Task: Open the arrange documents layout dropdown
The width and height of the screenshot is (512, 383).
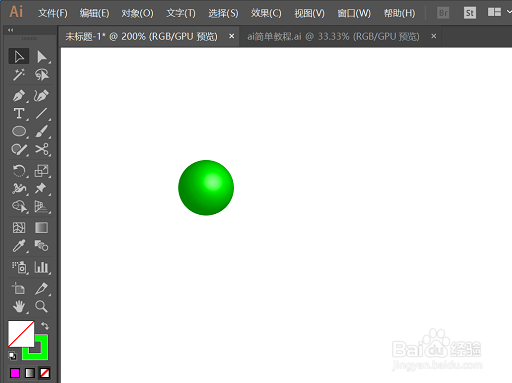Action: pyautogui.click(x=499, y=12)
